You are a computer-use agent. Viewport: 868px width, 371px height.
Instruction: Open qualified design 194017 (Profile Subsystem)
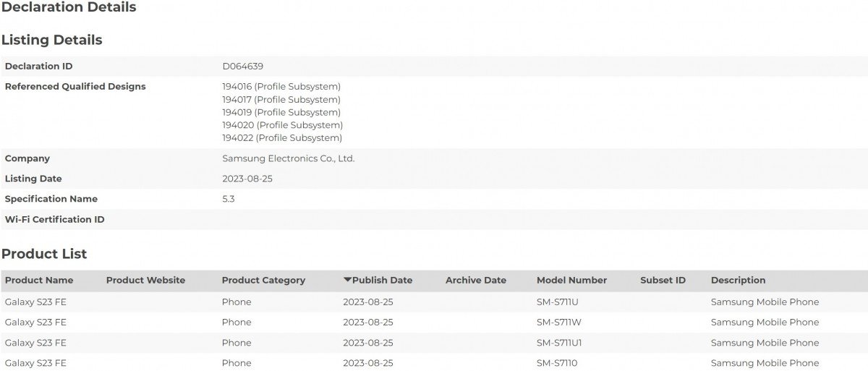(x=281, y=100)
